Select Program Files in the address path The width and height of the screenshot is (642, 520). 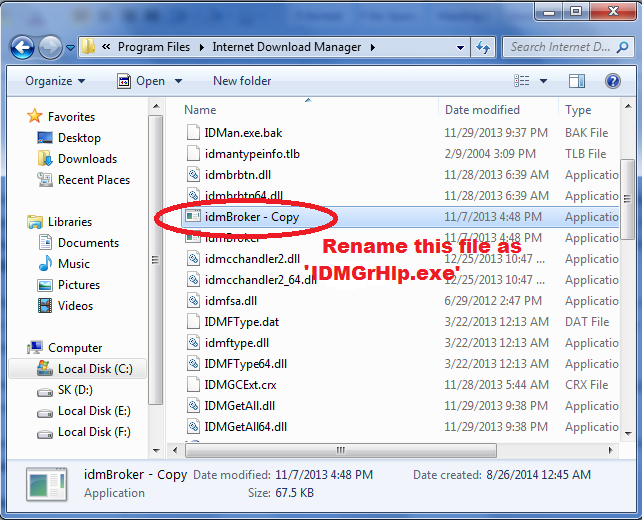pos(154,47)
